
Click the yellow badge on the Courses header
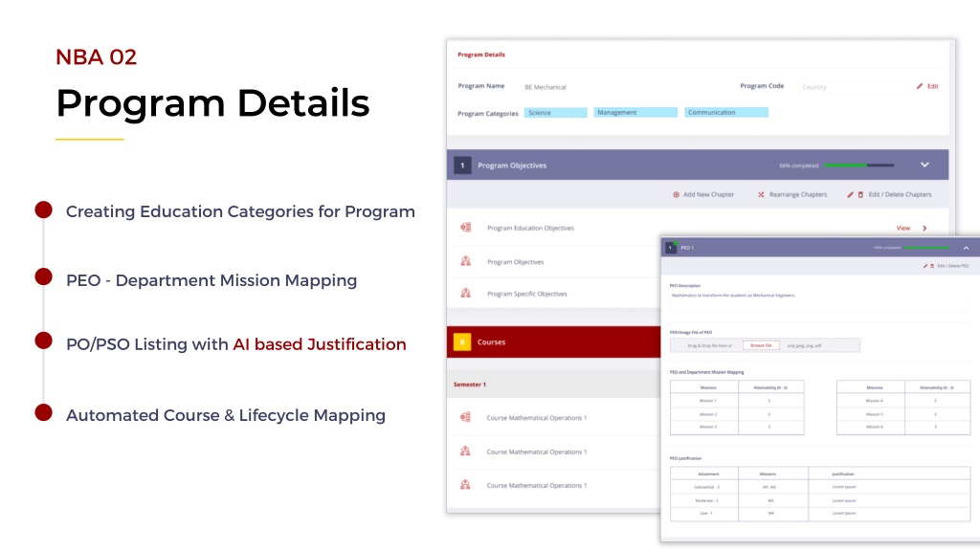click(462, 342)
